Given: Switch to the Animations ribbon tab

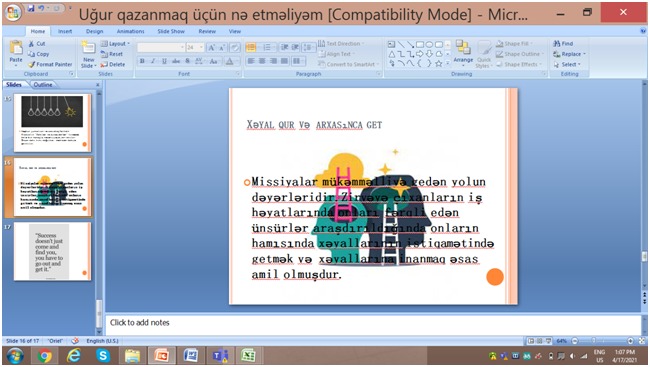Looking at the screenshot, I should pyautogui.click(x=130, y=31).
